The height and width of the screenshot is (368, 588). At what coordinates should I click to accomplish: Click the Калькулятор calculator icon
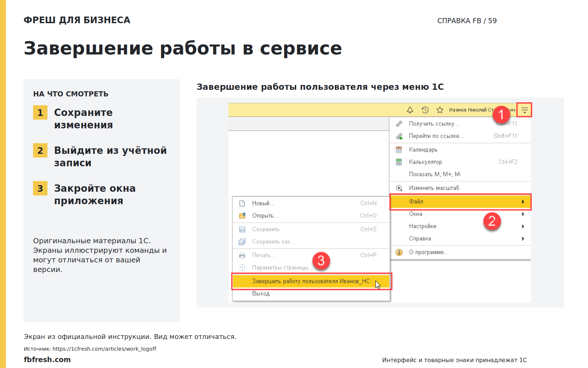(x=399, y=162)
